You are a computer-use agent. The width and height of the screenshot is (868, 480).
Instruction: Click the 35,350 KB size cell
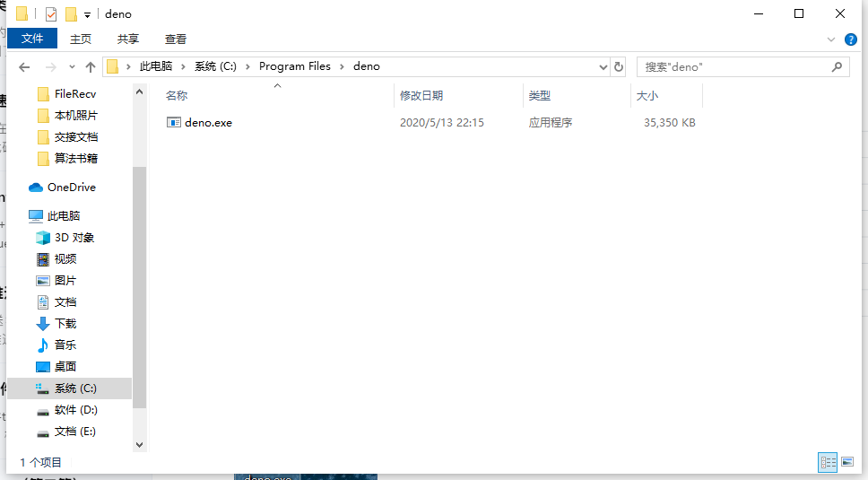tap(669, 123)
